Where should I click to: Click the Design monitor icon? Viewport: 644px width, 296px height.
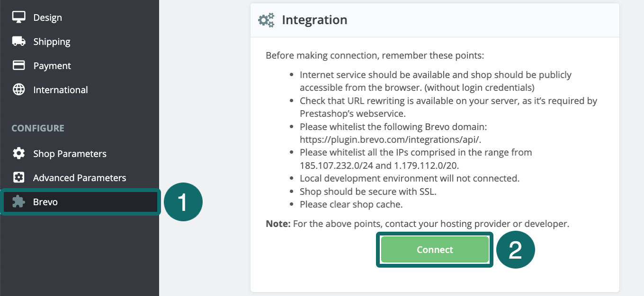[18, 17]
